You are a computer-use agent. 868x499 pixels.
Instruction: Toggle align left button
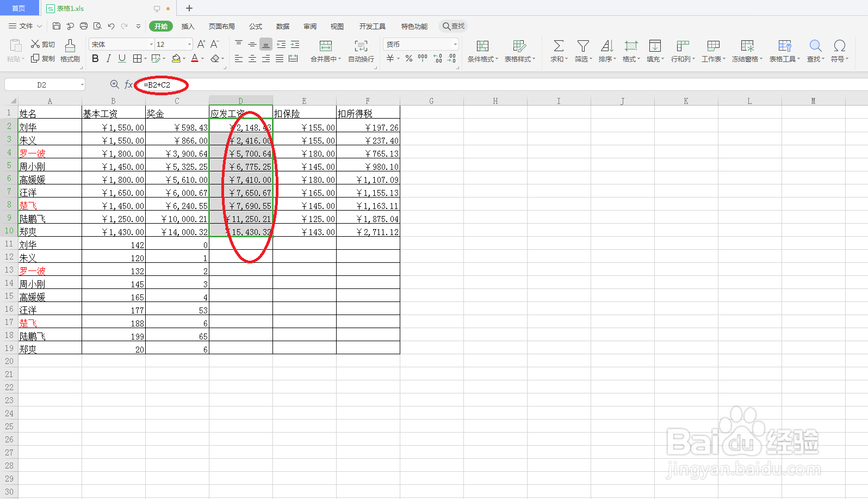click(239, 58)
